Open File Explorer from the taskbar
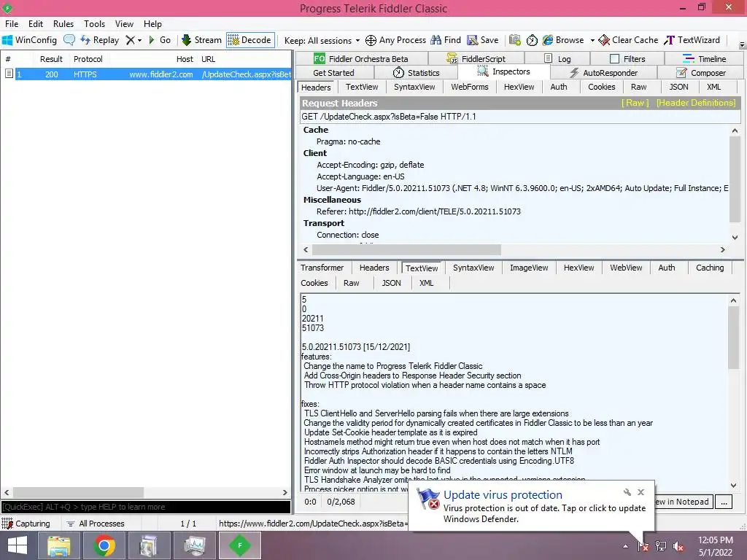This screenshot has width=747, height=560. coord(58,545)
